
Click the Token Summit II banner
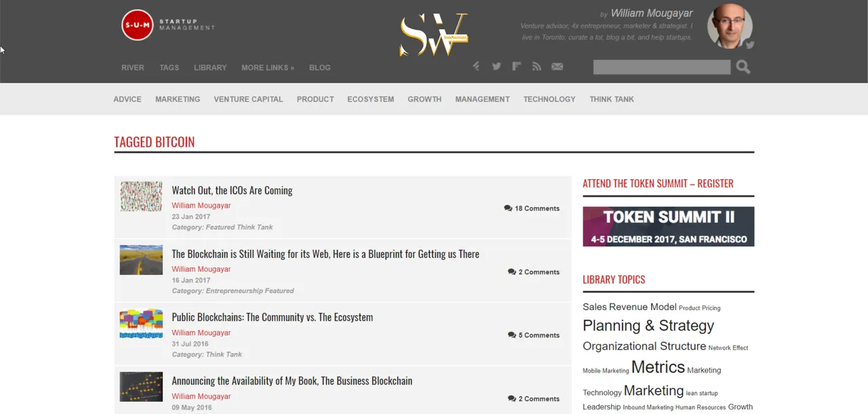[668, 227]
